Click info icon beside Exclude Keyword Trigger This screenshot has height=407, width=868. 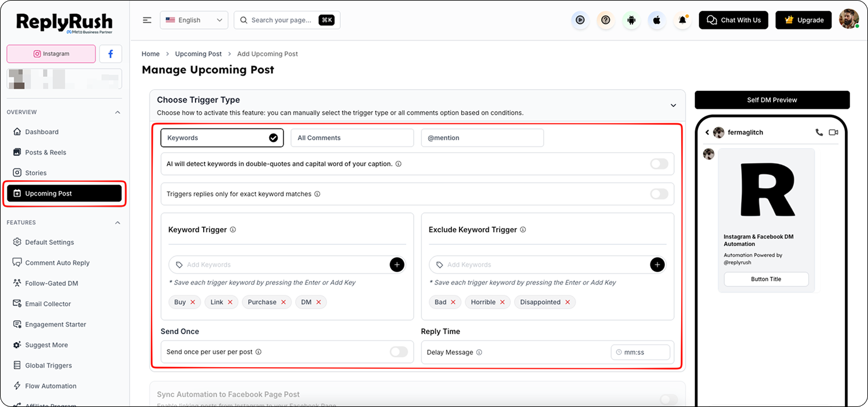[523, 230]
